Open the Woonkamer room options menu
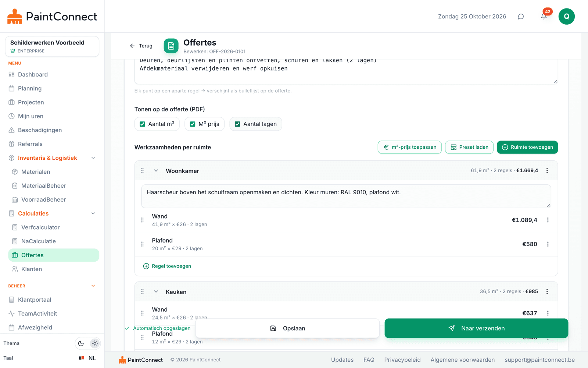Viewport: 588px width, 368px height. (547, 171)
